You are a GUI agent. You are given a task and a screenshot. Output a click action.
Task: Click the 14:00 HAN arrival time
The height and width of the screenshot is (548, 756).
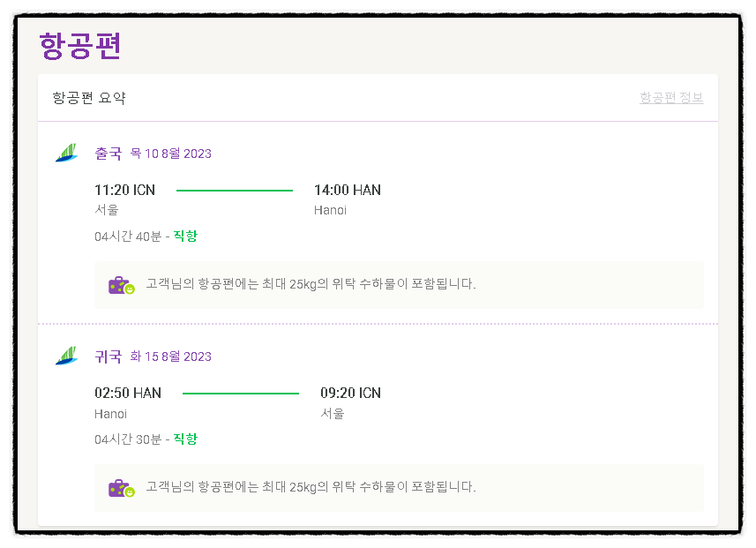coord(348,190)
